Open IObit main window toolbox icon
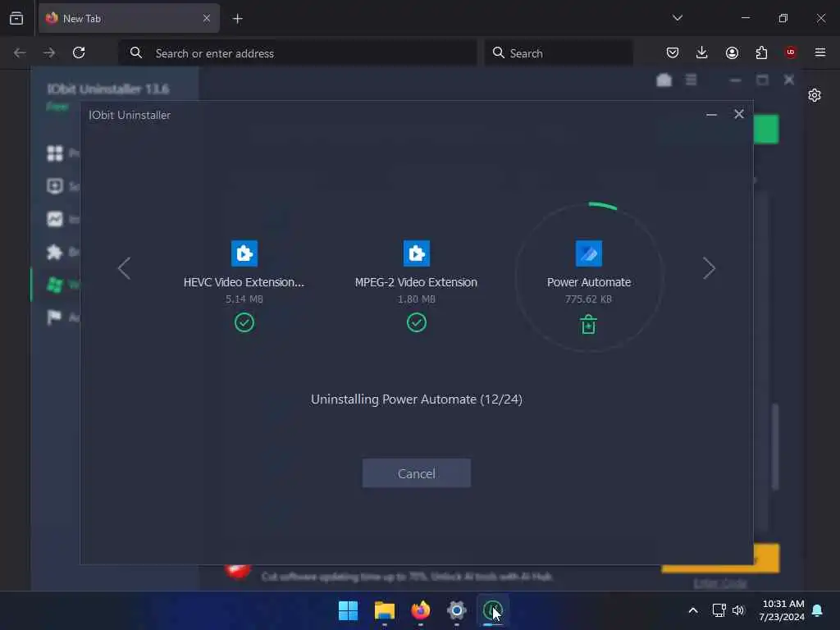This screenshot has height=630, width=840. coord(664,80)
